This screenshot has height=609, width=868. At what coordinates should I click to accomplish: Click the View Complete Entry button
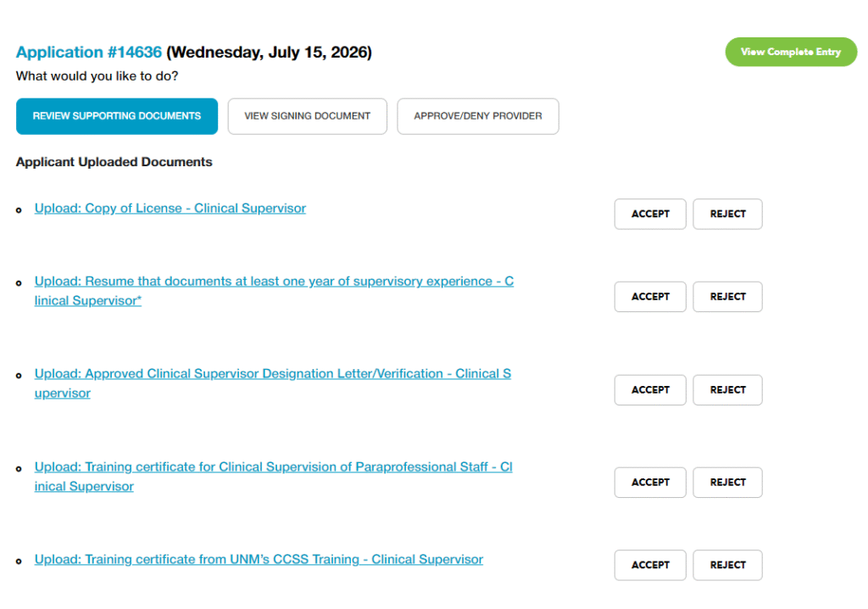[791, 52]
